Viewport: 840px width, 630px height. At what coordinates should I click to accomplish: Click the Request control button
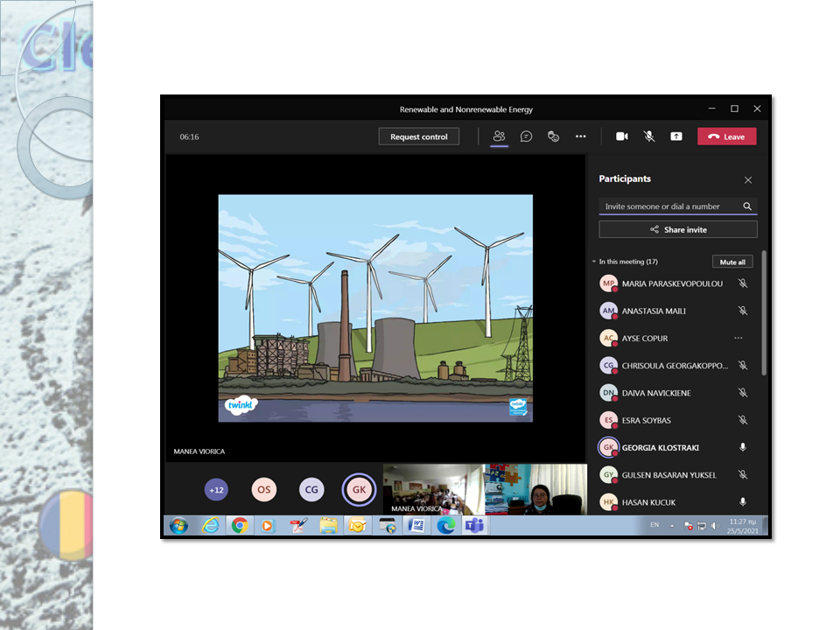tap(418, 136)
